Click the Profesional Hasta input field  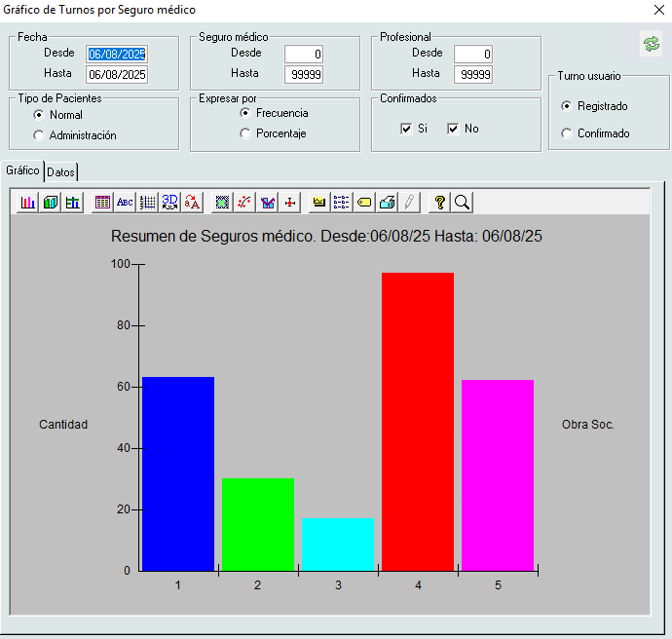coord(473,74)
